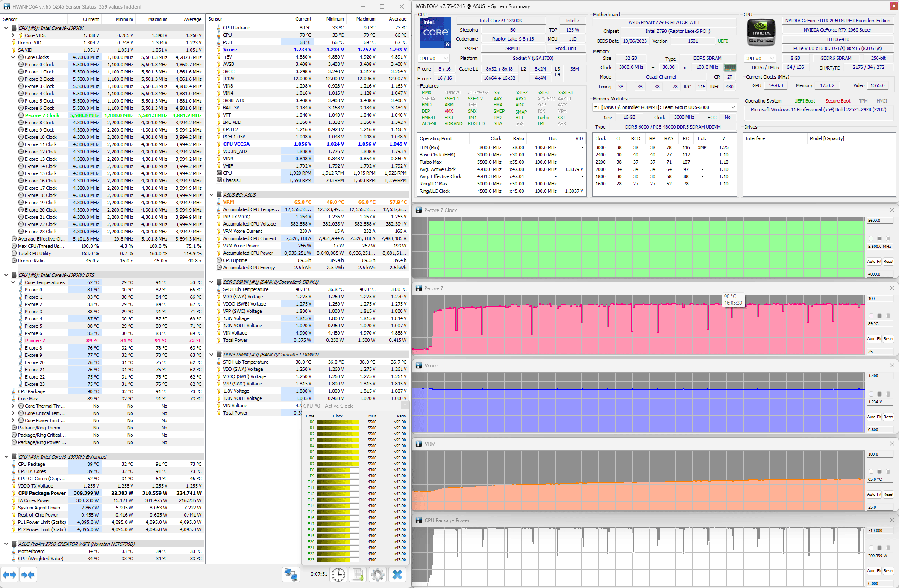The image size is (899, 588).
Task: Click the Average column header in the right sensor pane
Action: [x=394, y=19]
